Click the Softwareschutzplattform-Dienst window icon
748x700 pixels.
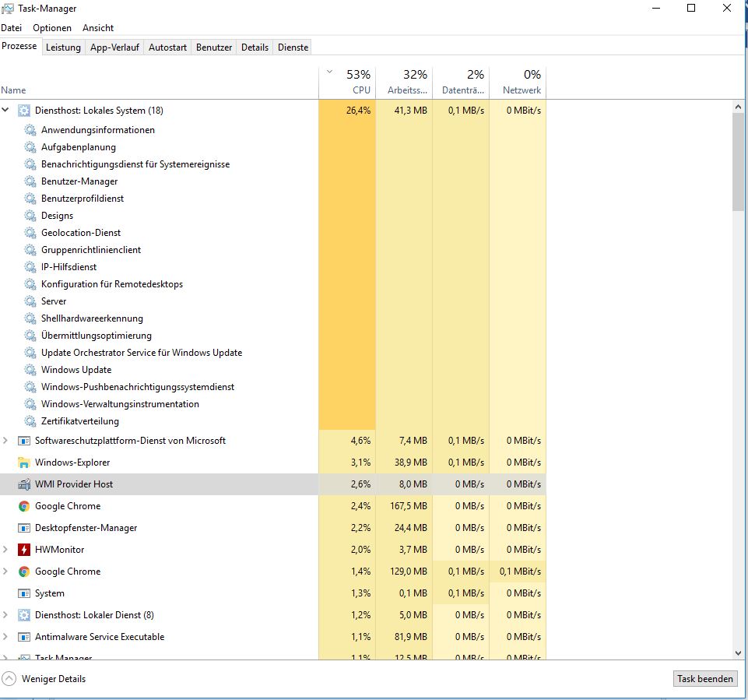24,441
